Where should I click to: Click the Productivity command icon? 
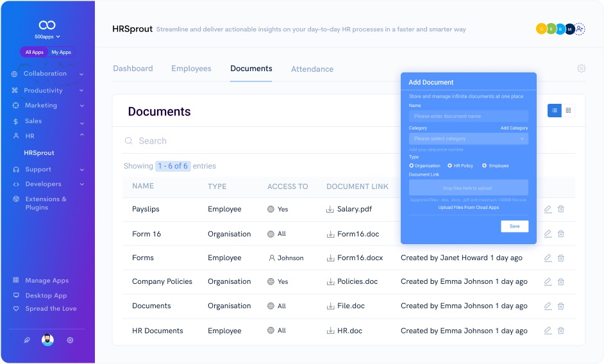[15, 90]
